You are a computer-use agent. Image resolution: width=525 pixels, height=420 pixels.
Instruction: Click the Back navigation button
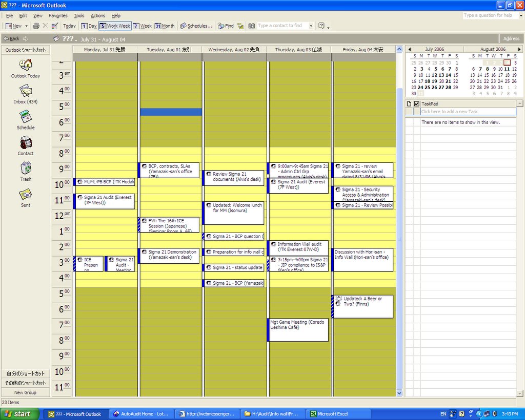click(x=12, y=39)
